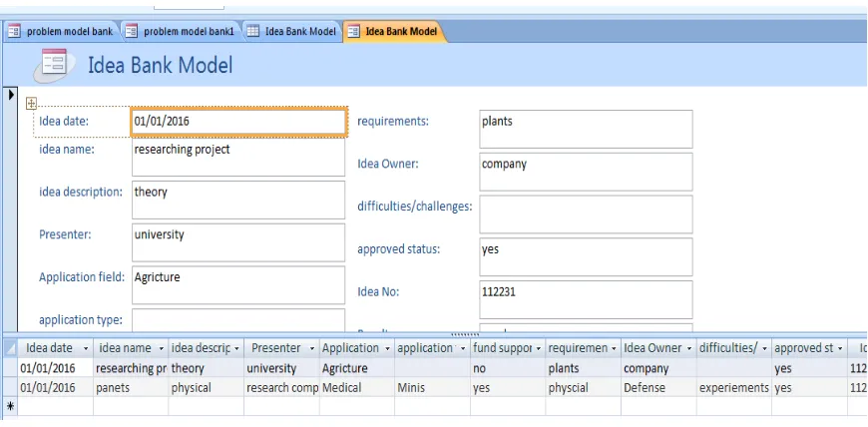The width and height of the screenshot is (868, 427).
Task: Click the approved status field showing yes
Action: click(x=586, y=257)
